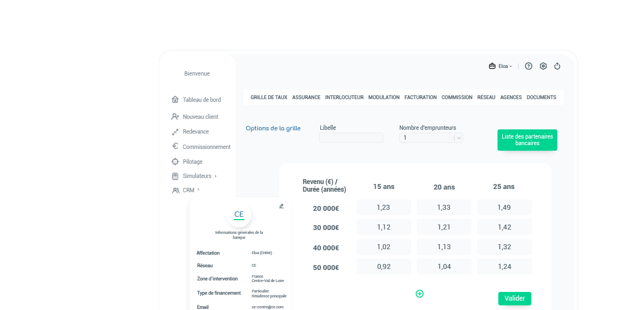Click the briefcase icon beside Eloa

[492, 66]
